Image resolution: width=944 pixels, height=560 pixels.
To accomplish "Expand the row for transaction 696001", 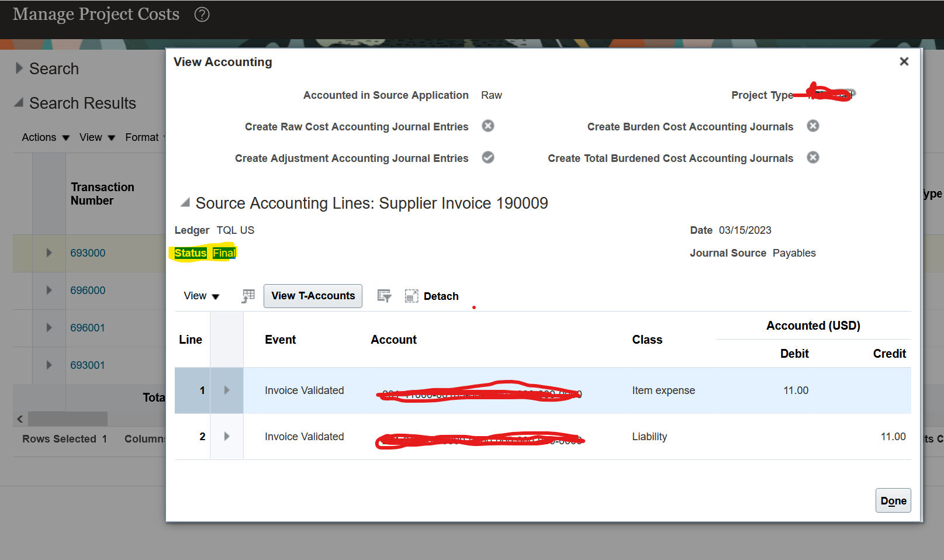I will 49,327.
